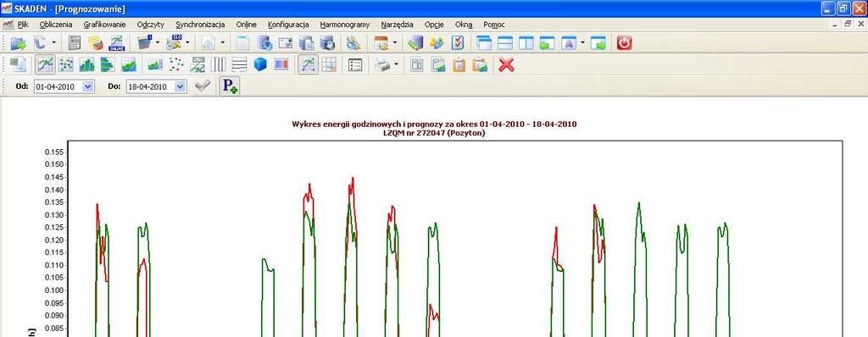This screenshot has width=868, height=337.
Task: Open the Konfiguracja menu
Action: coord(288,25)
